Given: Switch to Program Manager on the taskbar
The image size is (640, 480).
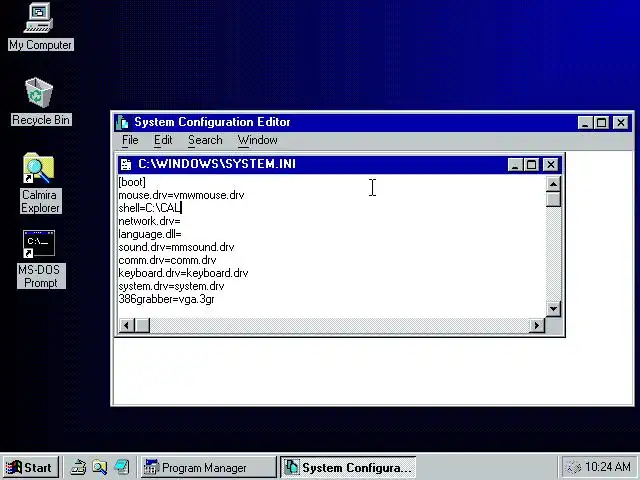Looking at the screenshot, I should pos(209,467).
